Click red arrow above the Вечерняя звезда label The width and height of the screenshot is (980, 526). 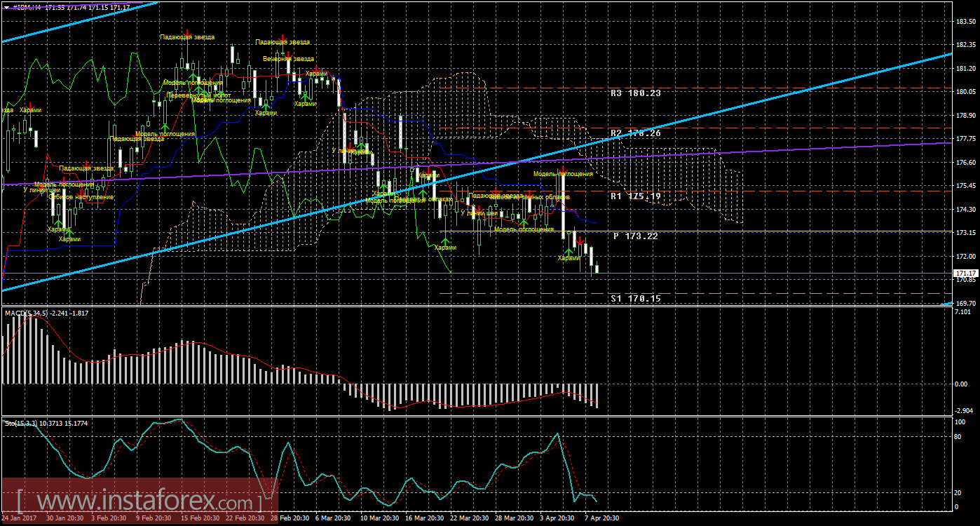pyautogui.click(x=288, y=53)
